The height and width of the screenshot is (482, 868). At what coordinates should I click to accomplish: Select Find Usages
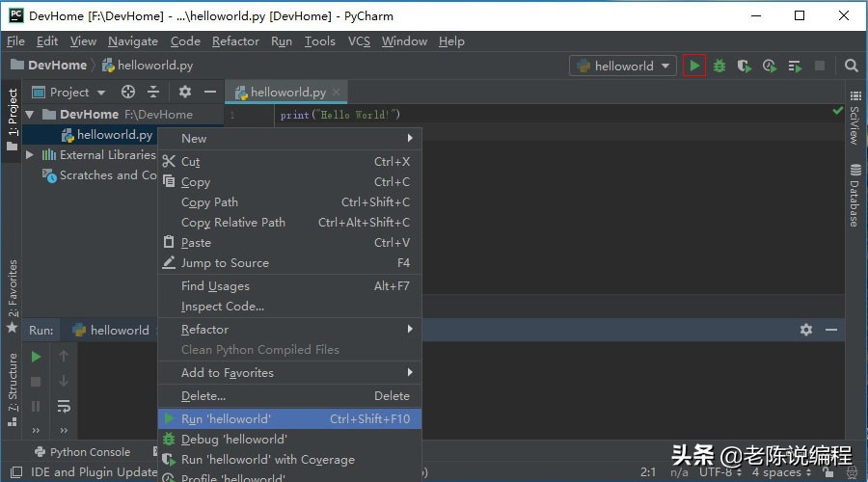(x=290, y=286)
